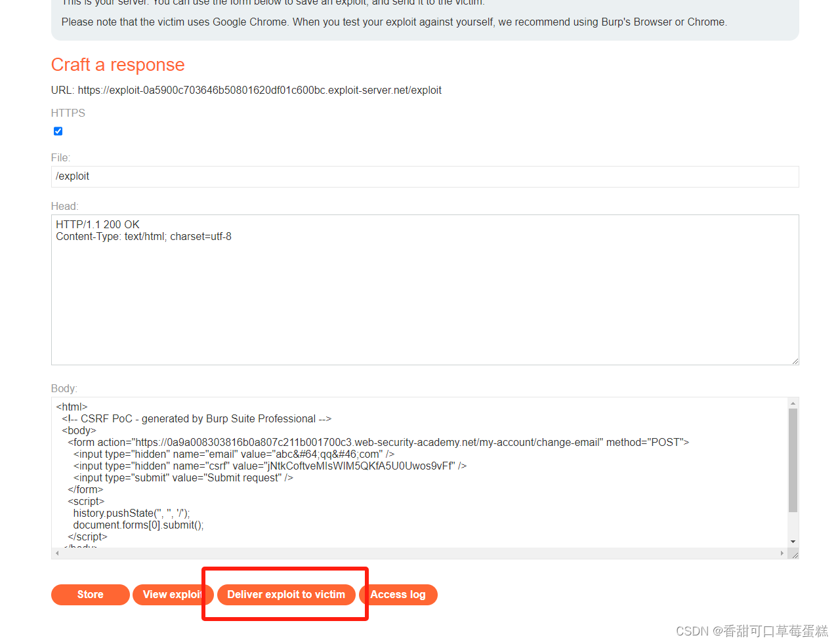Click the Body horizontal scroll left arrow
The height and width of the screenshot is (644, 838).
point(57,553)
